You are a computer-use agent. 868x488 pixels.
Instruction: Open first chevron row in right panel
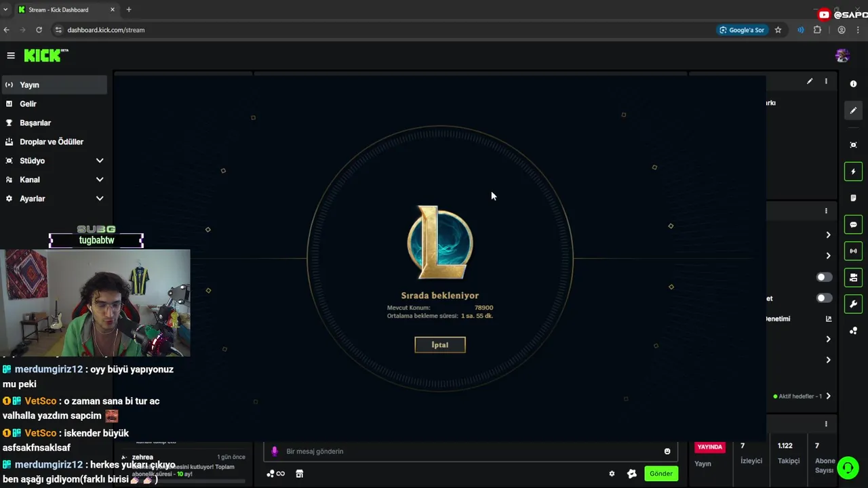pos(828,235)
